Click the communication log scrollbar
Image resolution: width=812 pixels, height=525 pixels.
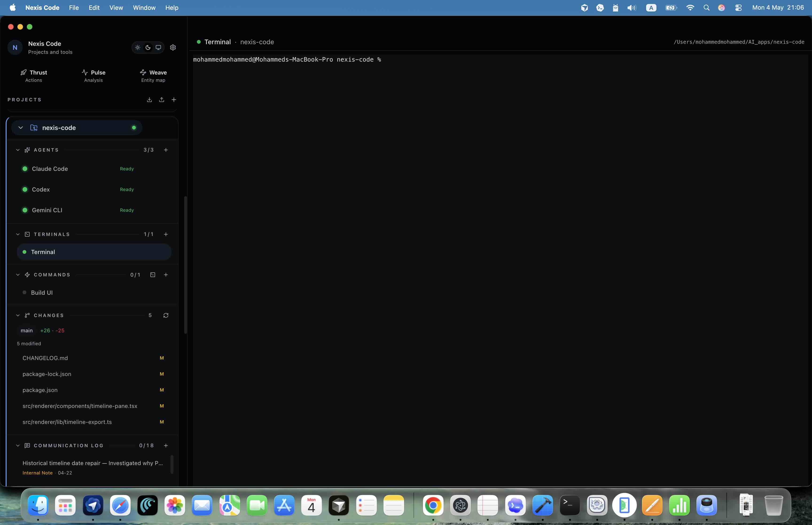click(172, 464)
